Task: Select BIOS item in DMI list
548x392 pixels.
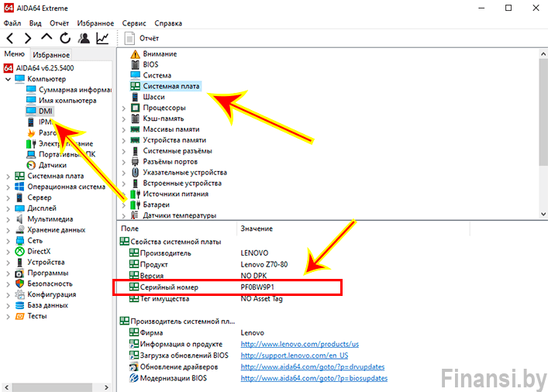Action: point(144,64)
